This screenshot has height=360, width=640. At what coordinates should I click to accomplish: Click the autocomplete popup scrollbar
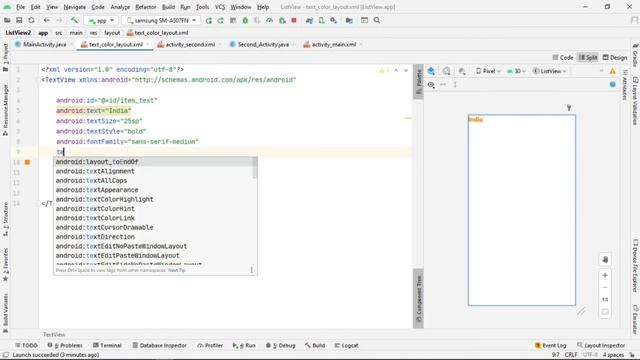click(255, 168)
